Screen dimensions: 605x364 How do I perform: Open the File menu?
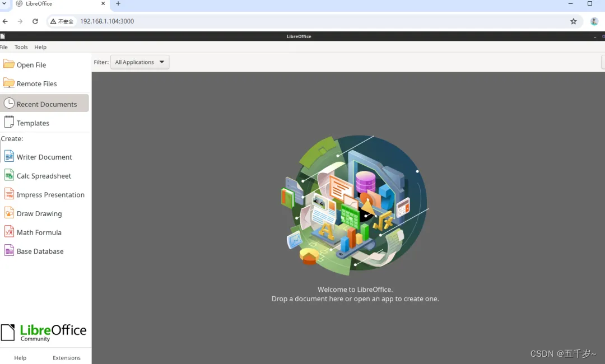coord(4,47)
